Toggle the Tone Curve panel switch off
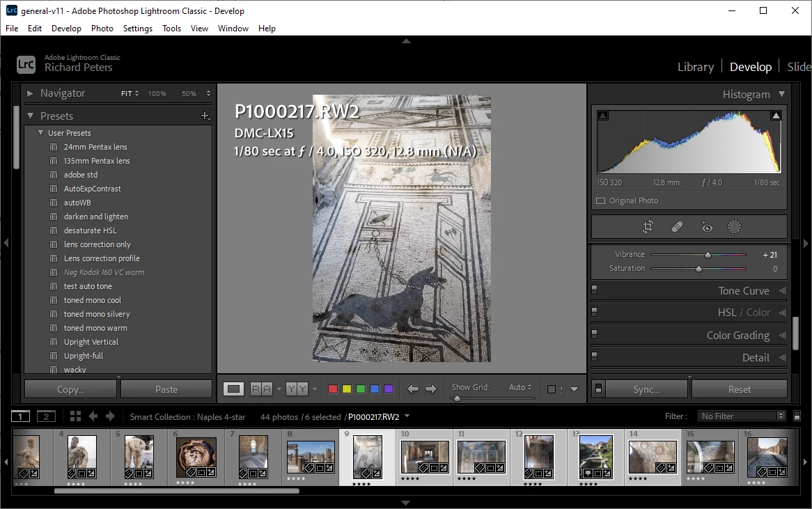This screenshot has width=812, height=509. pyautogui.click(x=594, y=291)
